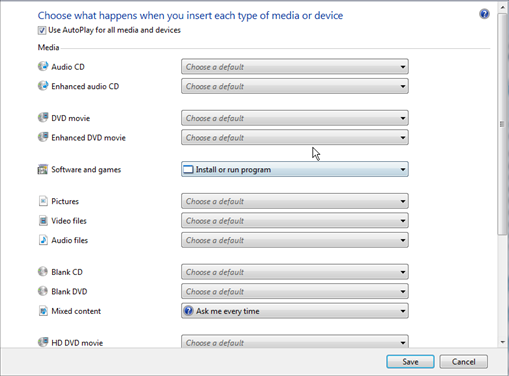Expand the Enhanced DVD movie dropdown
The width and height of the screenshot is (509, 376).
[295, 137]
